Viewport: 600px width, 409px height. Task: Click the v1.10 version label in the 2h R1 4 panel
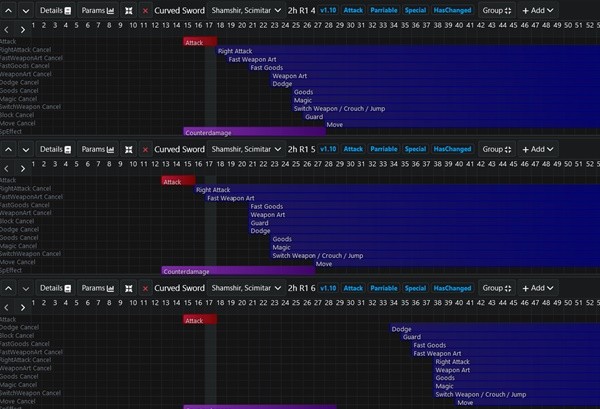328,9
